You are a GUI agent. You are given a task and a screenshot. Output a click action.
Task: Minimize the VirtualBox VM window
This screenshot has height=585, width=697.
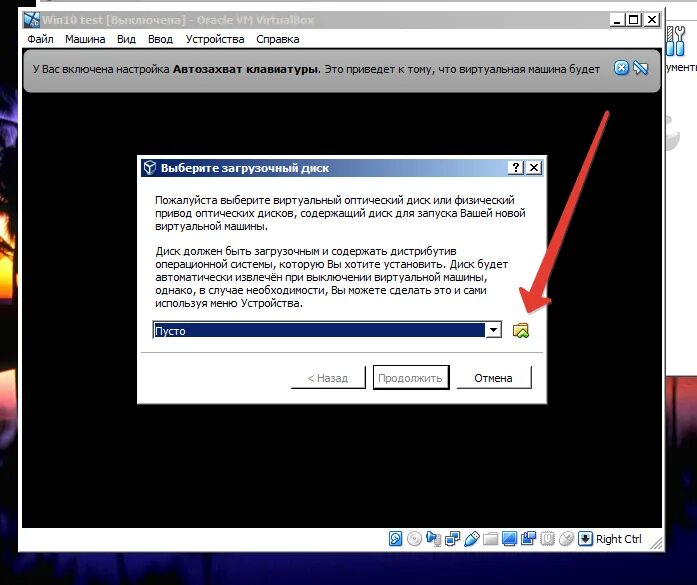click(x=616, y=20)
